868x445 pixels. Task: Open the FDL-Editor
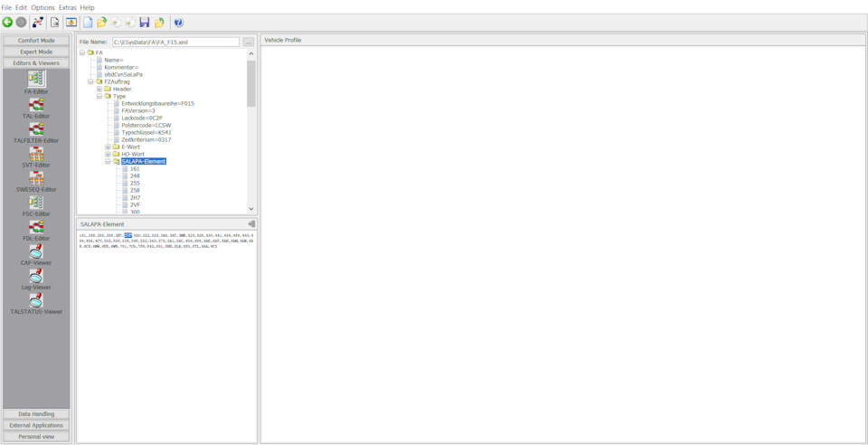tap(36, 230)
